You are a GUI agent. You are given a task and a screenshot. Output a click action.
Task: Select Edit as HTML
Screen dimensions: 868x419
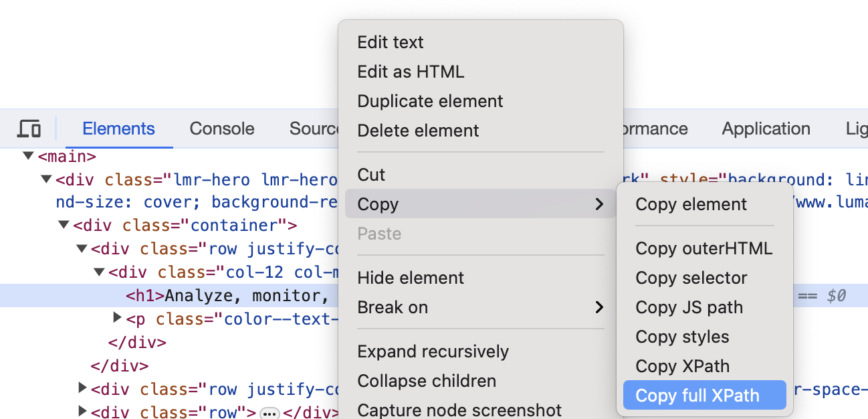(411, 72)
